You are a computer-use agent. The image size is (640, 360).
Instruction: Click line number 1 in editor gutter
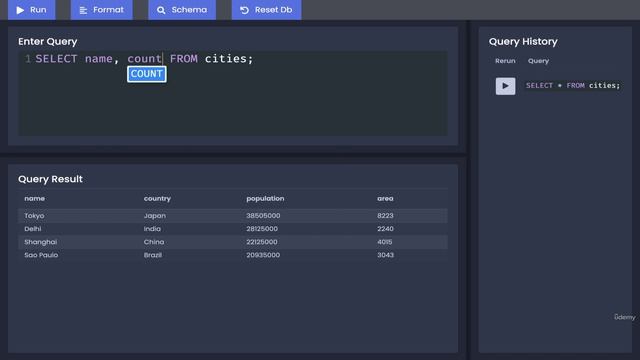(x=28, y=59)
